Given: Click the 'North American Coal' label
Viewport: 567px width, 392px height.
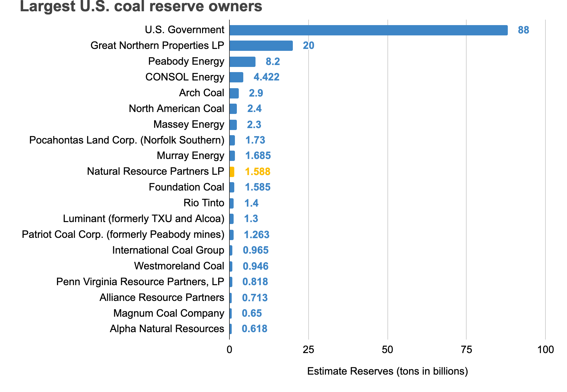Looking at the screenshot, I should [x=176, y=109].
